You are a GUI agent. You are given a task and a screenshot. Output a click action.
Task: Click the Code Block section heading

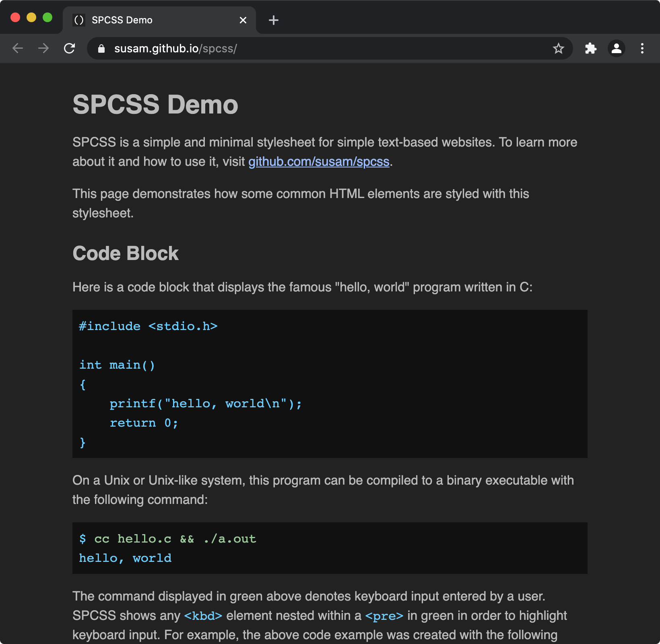click(126, 253)
